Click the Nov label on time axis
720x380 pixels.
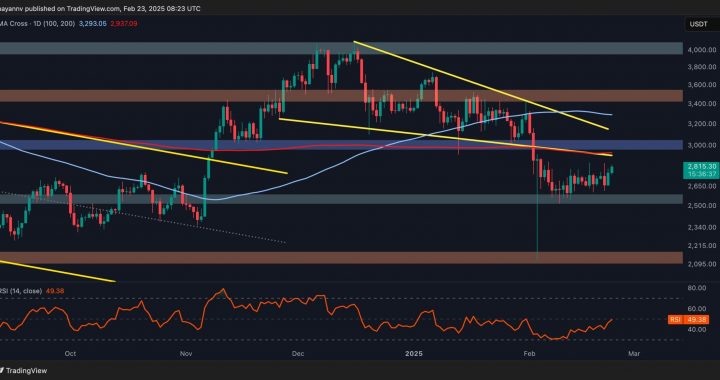(186, 354)
